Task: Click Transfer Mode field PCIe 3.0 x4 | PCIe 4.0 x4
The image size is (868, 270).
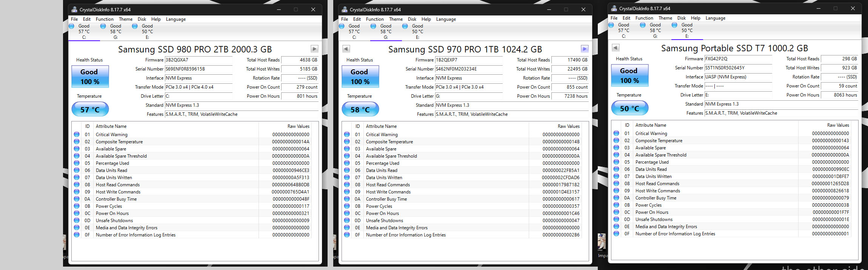Action: tap(199, 87)
